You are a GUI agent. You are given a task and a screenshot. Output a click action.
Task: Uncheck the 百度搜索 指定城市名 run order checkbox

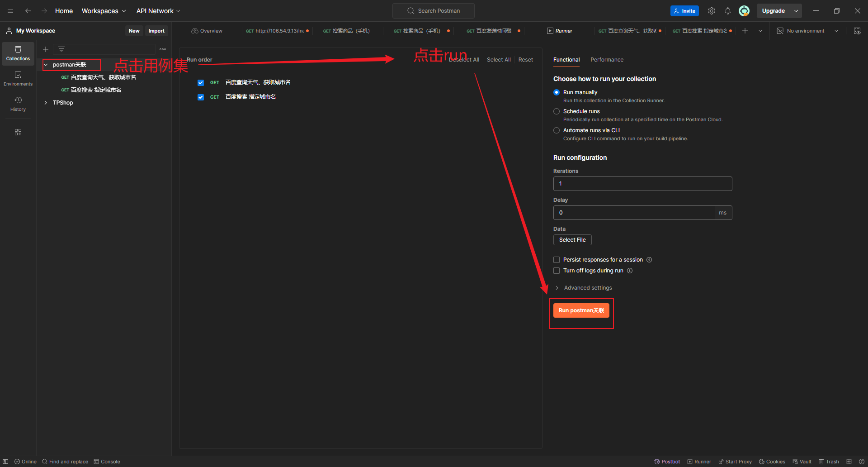tap(201, 97)
